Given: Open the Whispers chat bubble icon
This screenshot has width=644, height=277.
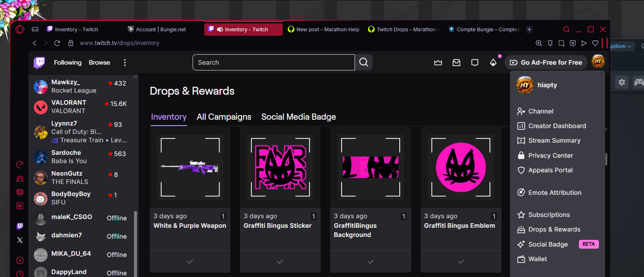Looking at the screenshot, I should point(475,63).
